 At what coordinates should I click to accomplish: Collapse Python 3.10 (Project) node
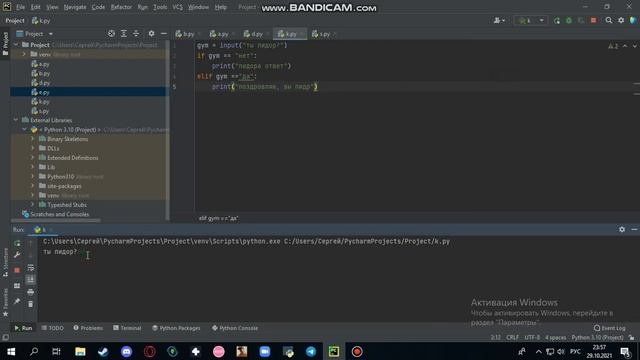point(24,129)
